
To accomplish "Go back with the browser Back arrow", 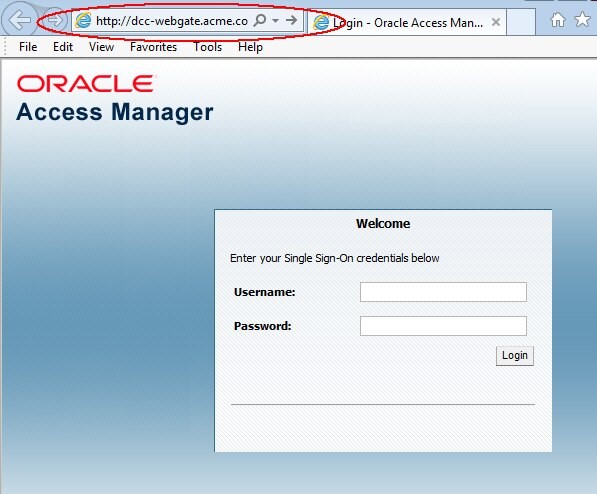I will click(19, 20).
